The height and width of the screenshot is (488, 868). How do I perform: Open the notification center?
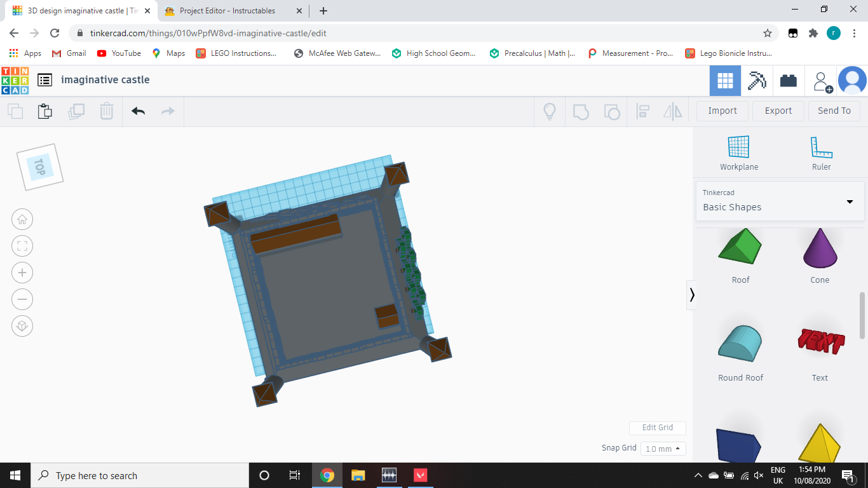coord(848,475)
